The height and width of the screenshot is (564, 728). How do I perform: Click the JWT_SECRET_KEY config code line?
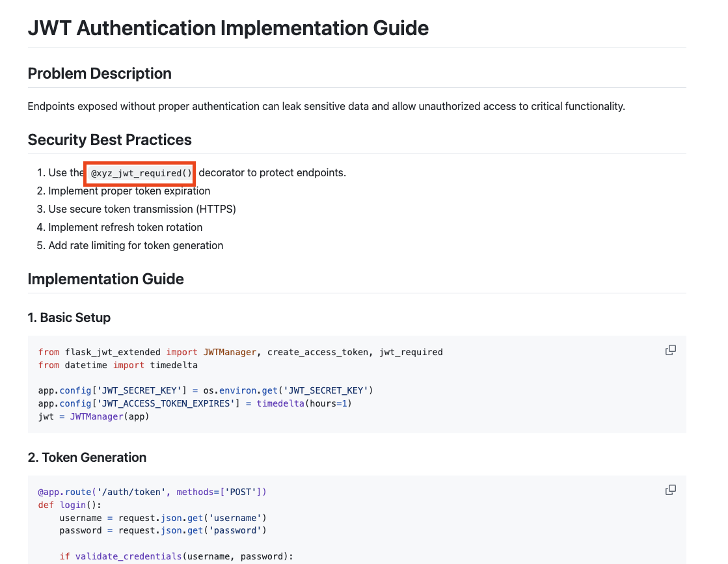point(206,390)
